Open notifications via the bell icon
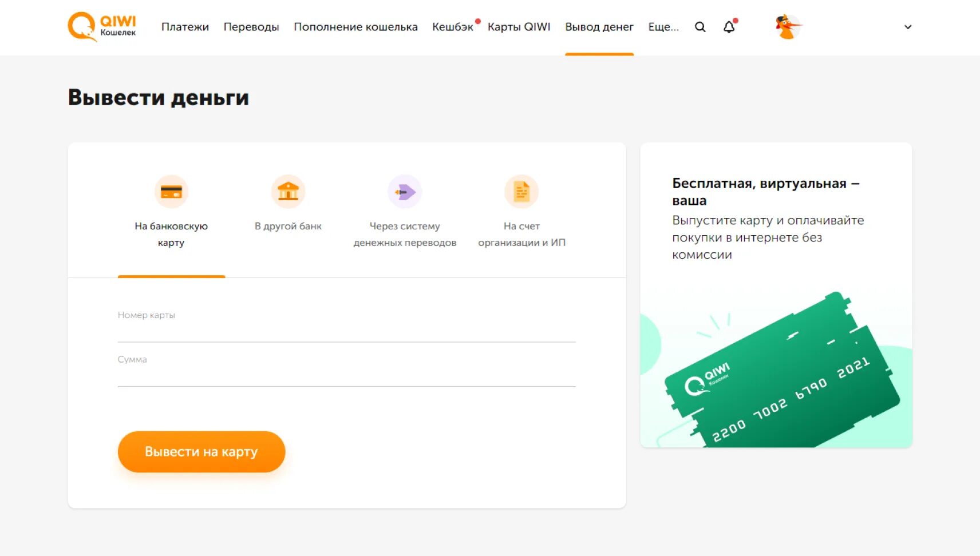The image size is (980, 556). (729, 27)
